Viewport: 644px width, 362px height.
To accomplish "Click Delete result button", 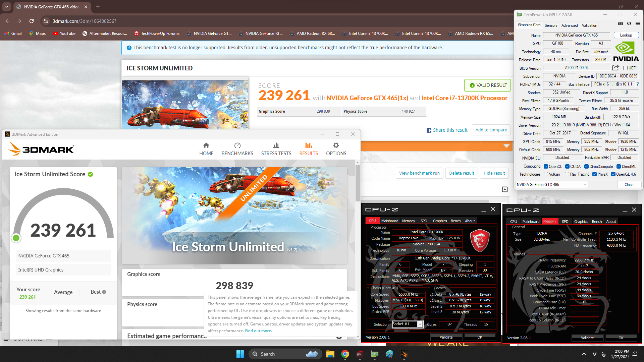I will (462, 173).
